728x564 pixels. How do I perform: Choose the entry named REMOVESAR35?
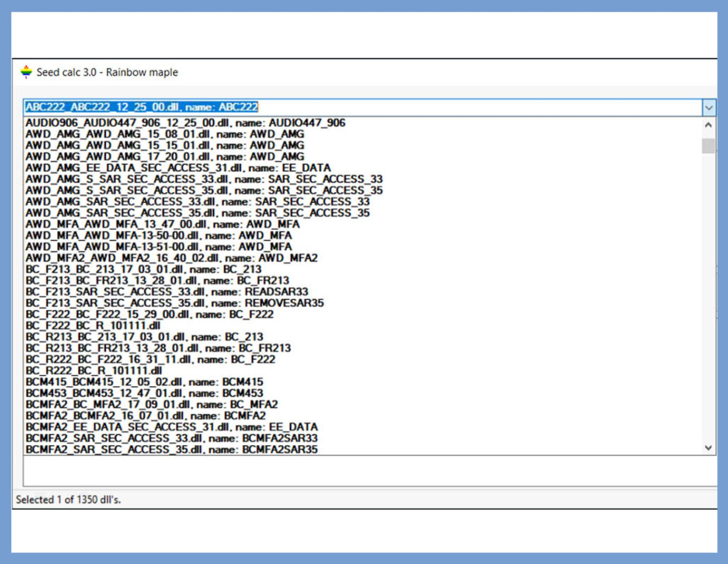click(x=174, y=303)
